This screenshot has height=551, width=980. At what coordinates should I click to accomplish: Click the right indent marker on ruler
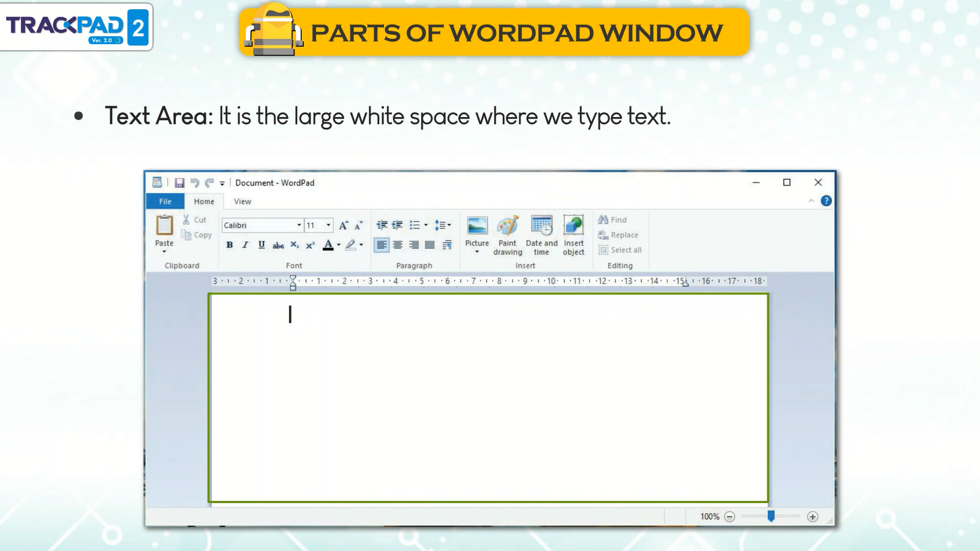(x=685, y=283)
